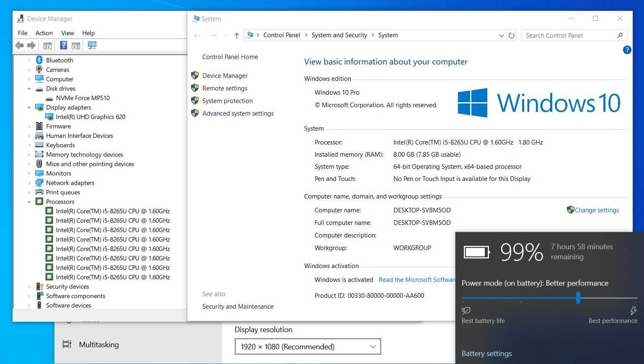This screenshot has width=644, height=364.
Task: Select the first Intel Core i5-8265U processor entry
Action: click(113, 211)
